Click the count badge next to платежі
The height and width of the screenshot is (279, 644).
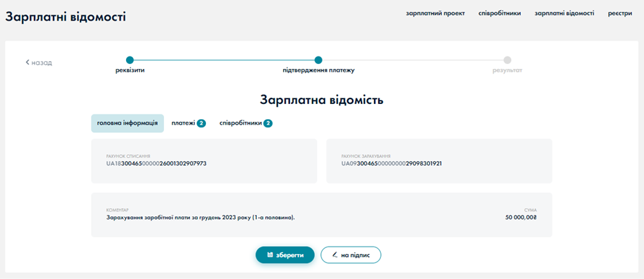pyautogui.click(x=201, y=123)
